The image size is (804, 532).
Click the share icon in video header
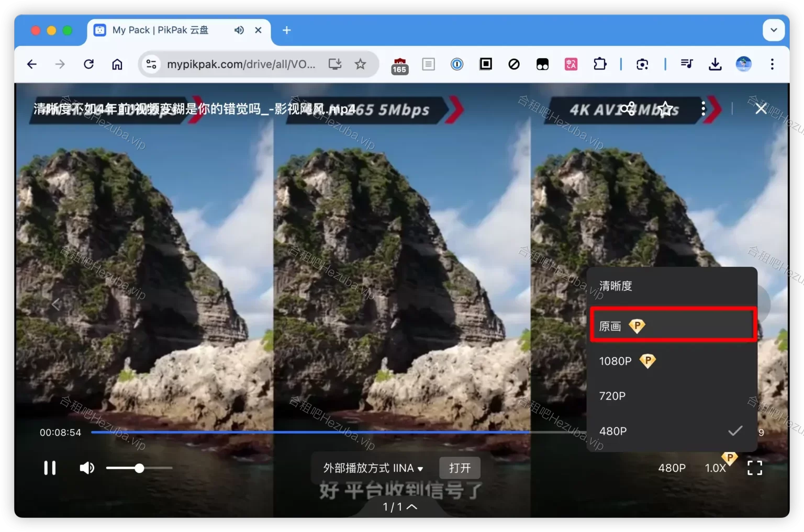coord(628,109)
